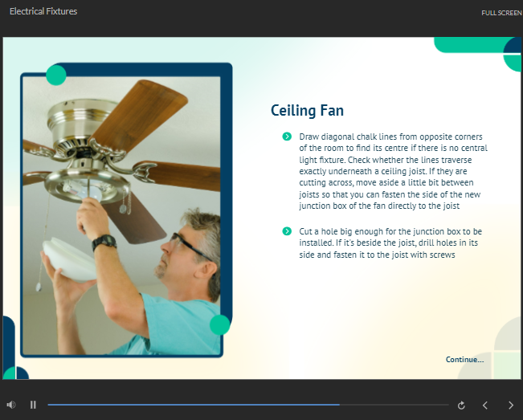Click the first green bullet arrow icon
Screen dimensions: 523x420
click(x=287, y=137)
